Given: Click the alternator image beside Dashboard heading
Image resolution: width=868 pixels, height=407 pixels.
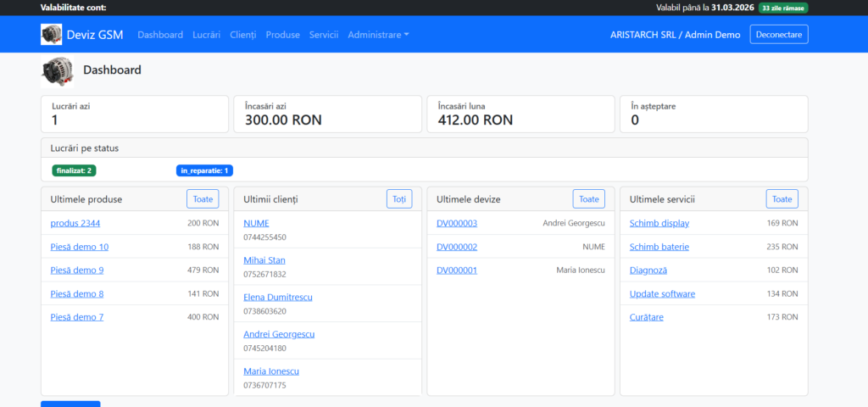Looking at the screenshot, I should (57, 71).
